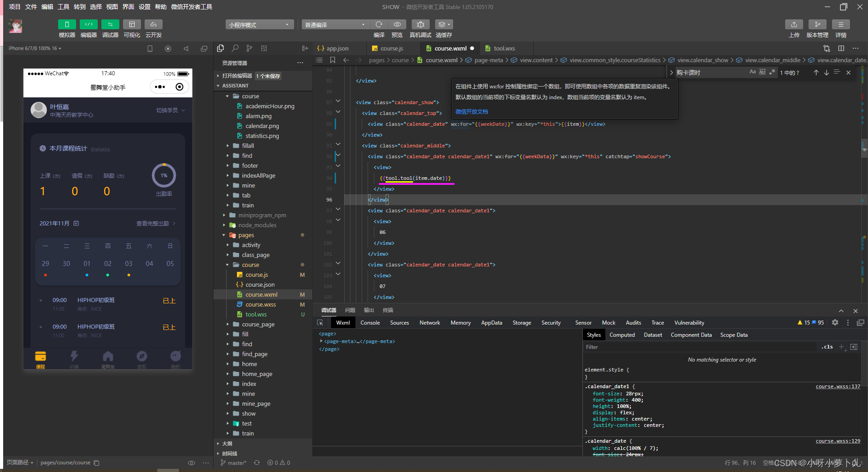868x472 pixels.
Task: Open version management icon
Action: pyautogui.click(x=817, y=24)
